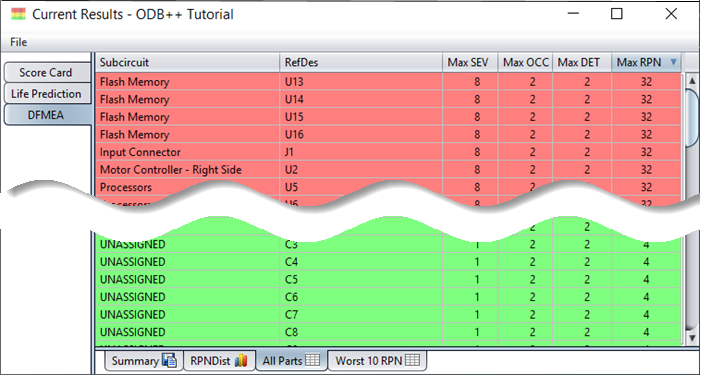Click the Worst 10 RPN table icon

click(412, 360)
